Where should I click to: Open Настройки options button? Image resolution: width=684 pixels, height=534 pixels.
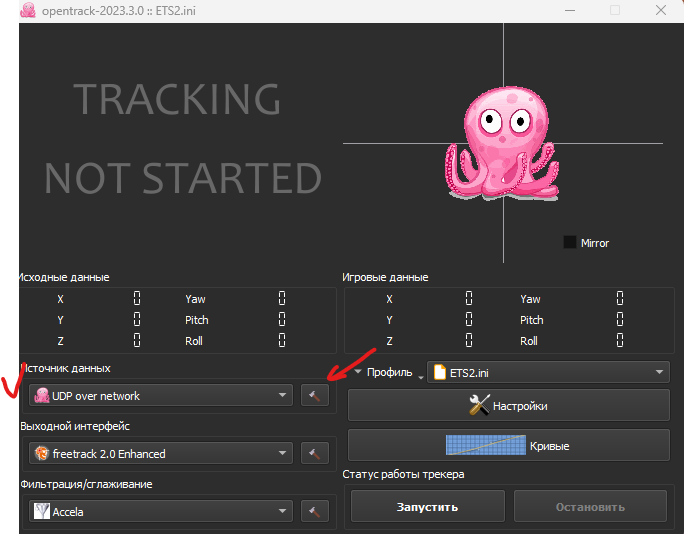pyautogui.click(x=509, y=405)
